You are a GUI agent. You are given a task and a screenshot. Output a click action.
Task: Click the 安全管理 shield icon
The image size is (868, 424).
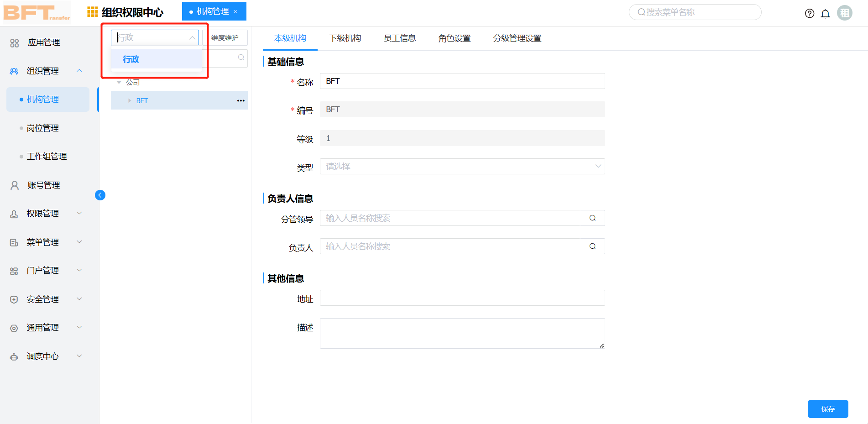point(14,299)
